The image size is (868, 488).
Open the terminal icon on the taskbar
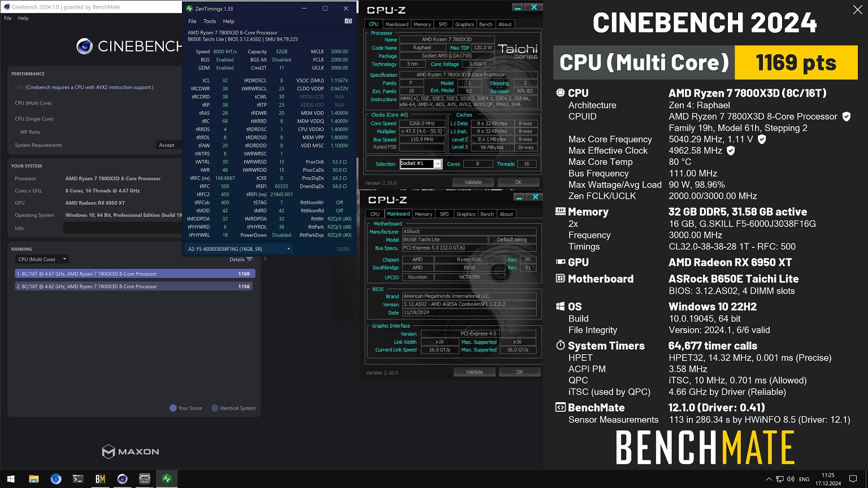[x=78, y=479]
